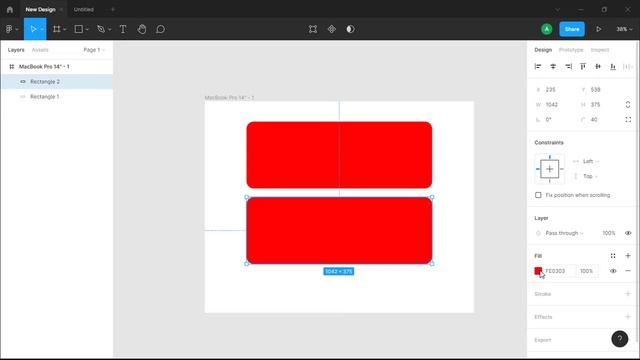Screen dimensions: 640x360
Task: Add an effect
Action: (x=628, y=317)
